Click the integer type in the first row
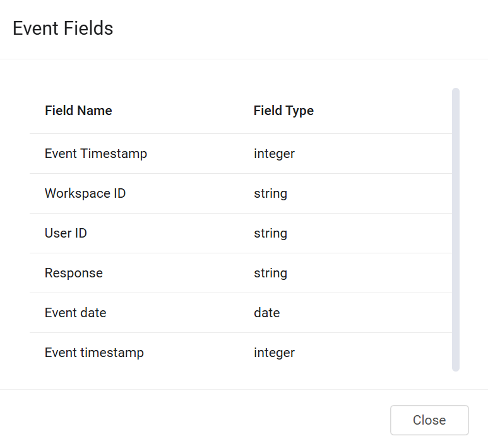Viewport: 488px width, 448px height. (274, 154)
